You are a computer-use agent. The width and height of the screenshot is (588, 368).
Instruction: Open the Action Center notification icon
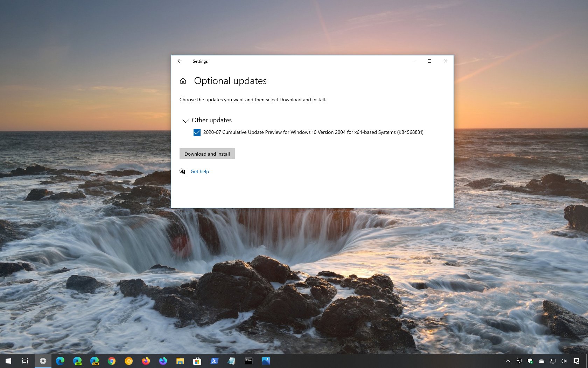577,361
